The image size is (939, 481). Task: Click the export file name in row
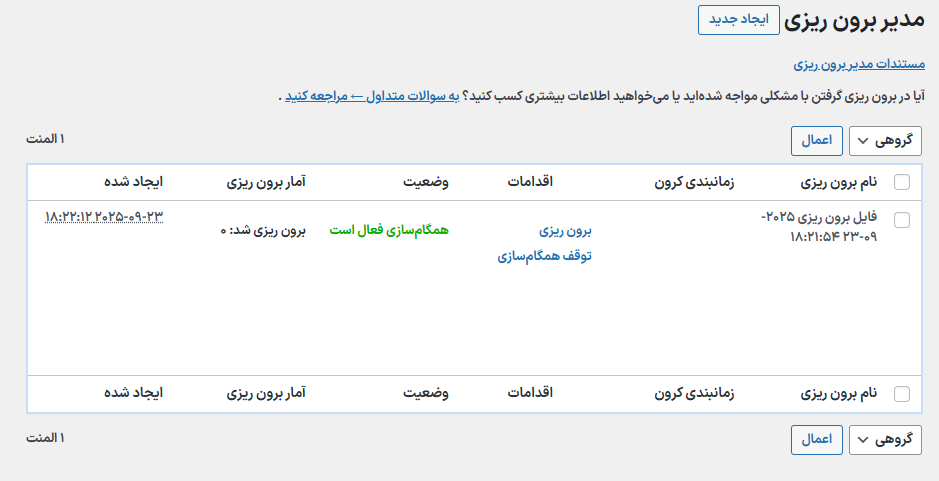(819, 226)
